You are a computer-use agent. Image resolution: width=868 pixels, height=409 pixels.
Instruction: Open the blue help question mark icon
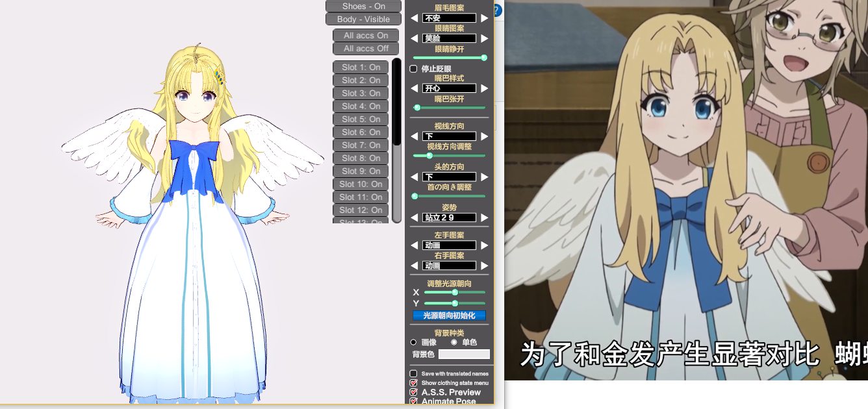(x=498, y=10)
